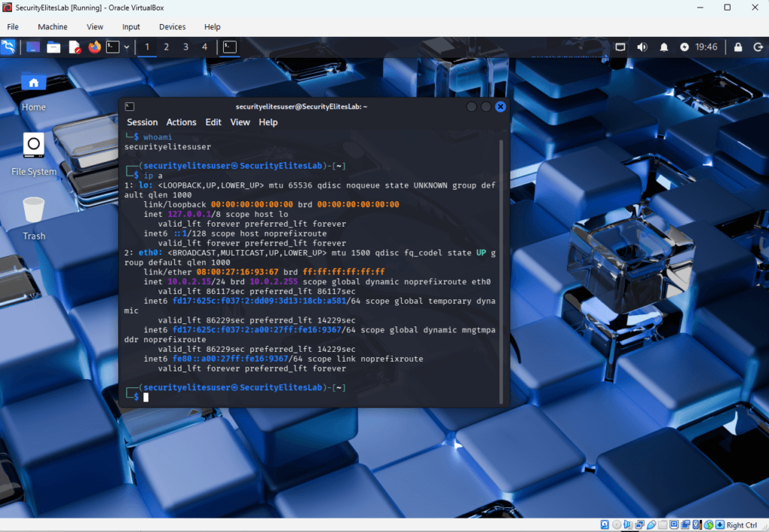Switch to workspace 4 on the panel
This screenshot has width=769, height=532.
pyautogui.click(x=204, y=47)
